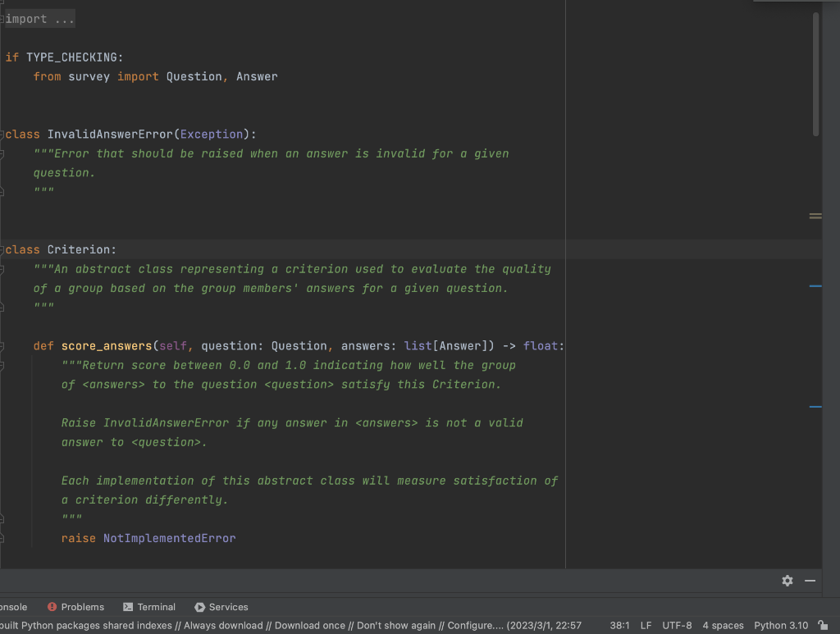This screenshot has height=634, width=840.
Task: Open the Services tool window
Action: pyautogui.click(x=227, y=607)
